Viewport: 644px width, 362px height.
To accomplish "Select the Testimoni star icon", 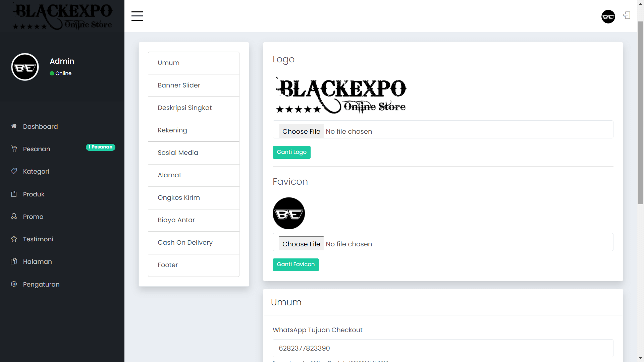I will click(x=14, y=239).
